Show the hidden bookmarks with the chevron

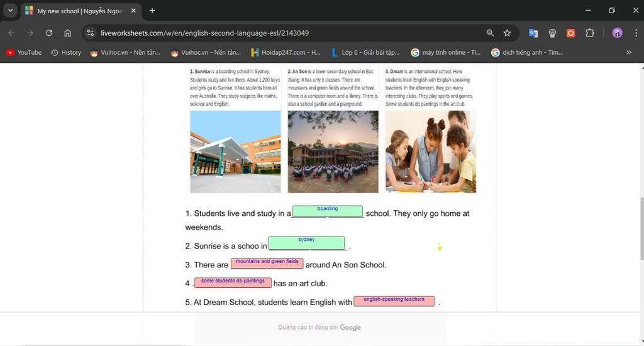629,52
